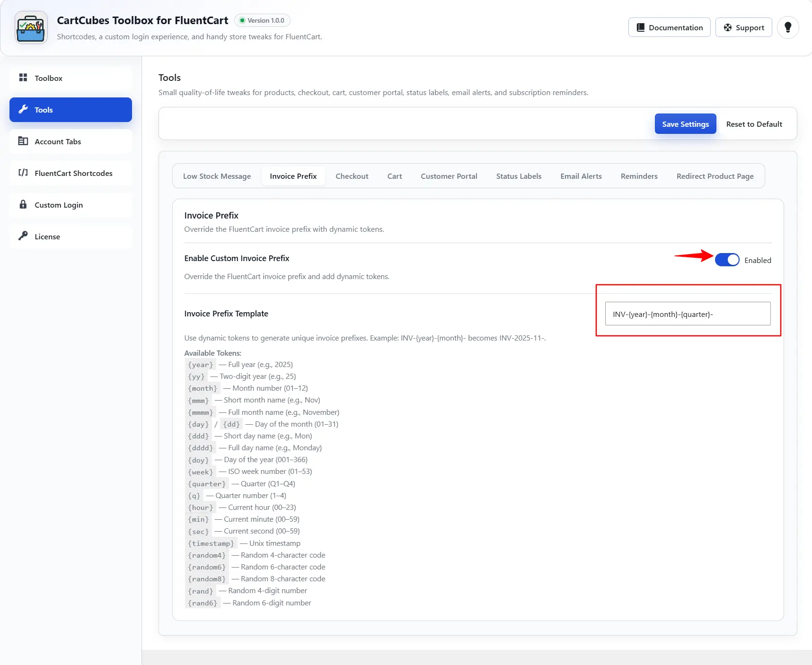This screenshot has height=665, width=812.
Task: Click the {dd} token code
Action: tap(231, 424)
